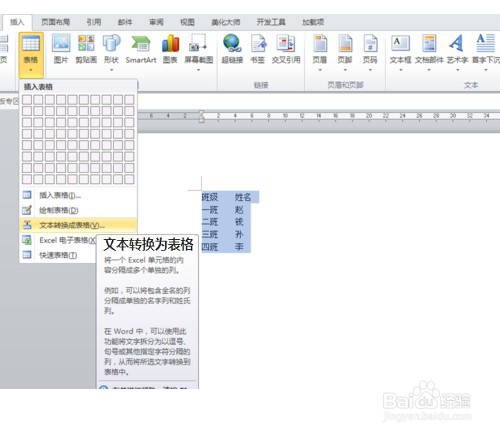Click the 交叉引用 cross-reference icon

pos(286,43)
